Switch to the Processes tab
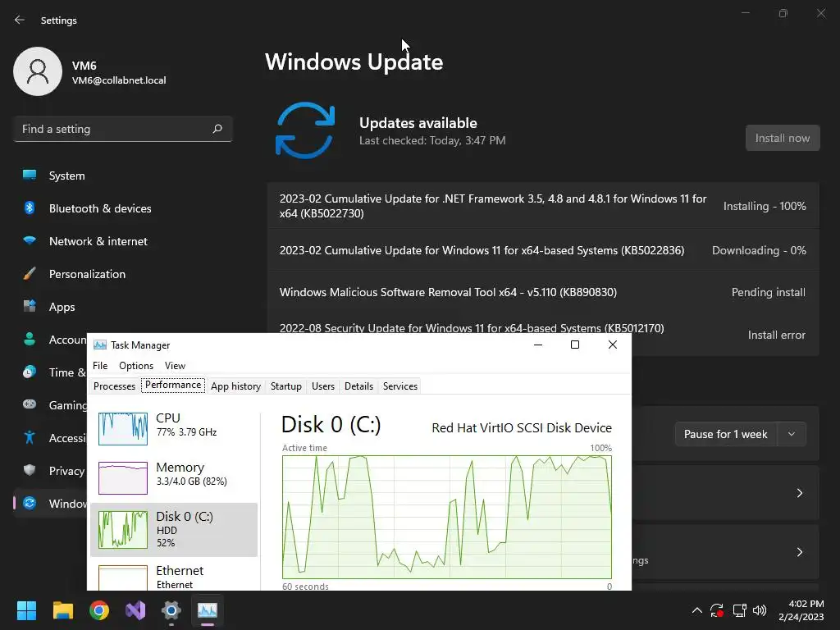This screenshot has width=840, height=630. pyautogui.click(x=114, y=386)
